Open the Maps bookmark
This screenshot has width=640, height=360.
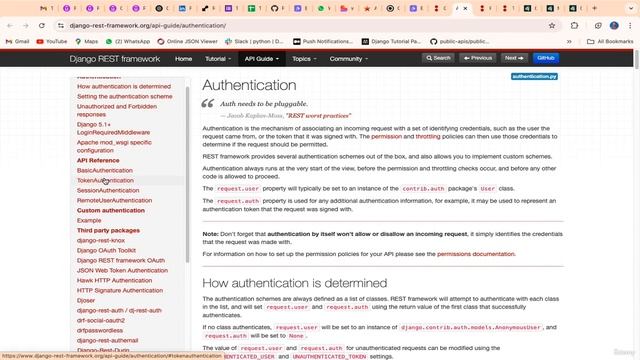point(87,41)
